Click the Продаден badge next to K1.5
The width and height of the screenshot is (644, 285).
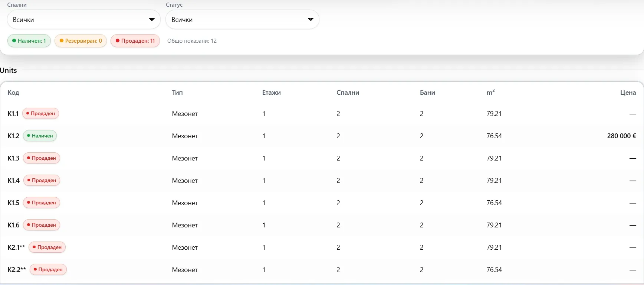click(x=42, y=203)
